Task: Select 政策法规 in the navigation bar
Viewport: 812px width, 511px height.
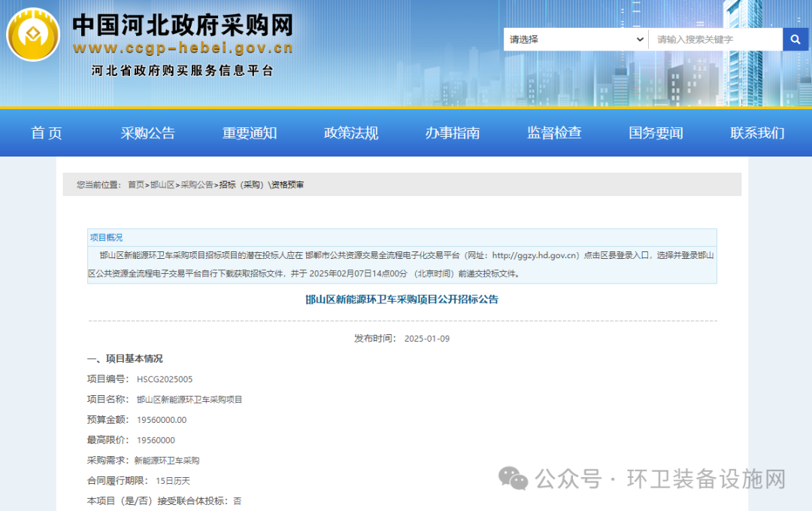Action: pyautogui.click(x=351, y=133)
